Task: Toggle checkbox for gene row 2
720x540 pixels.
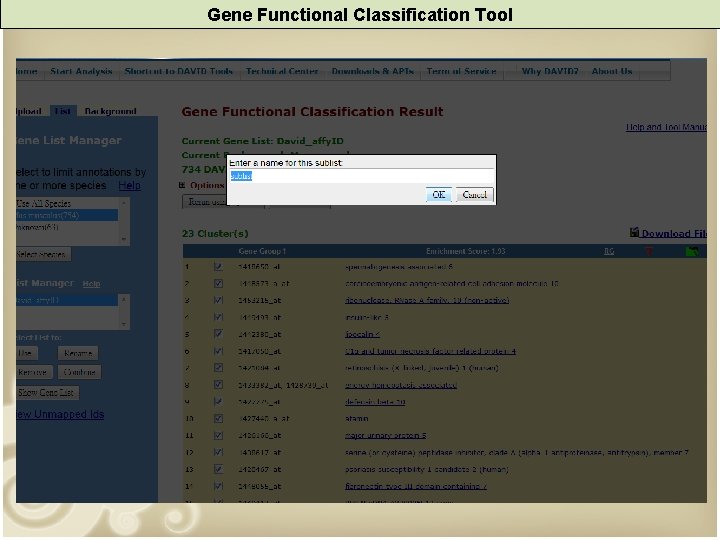Action: coord(219,284)
